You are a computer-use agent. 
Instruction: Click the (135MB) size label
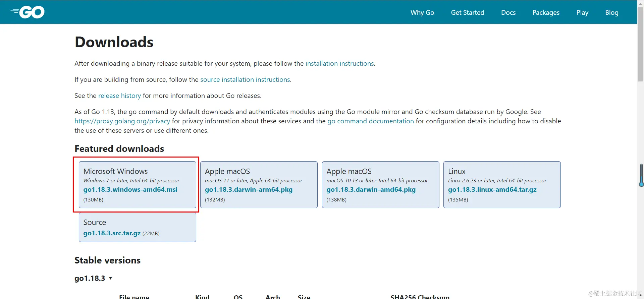pos(458,199)
